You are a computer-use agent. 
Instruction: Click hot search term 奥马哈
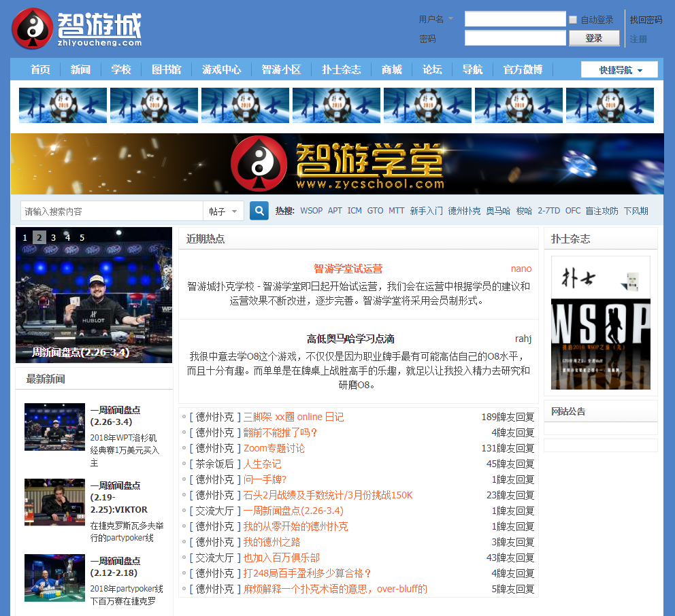click(x=499, y=211)
